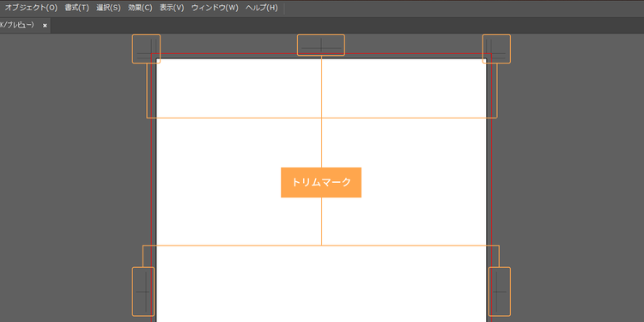
Task: Click the white artboard canvas
Action: [x=321, y=190]
